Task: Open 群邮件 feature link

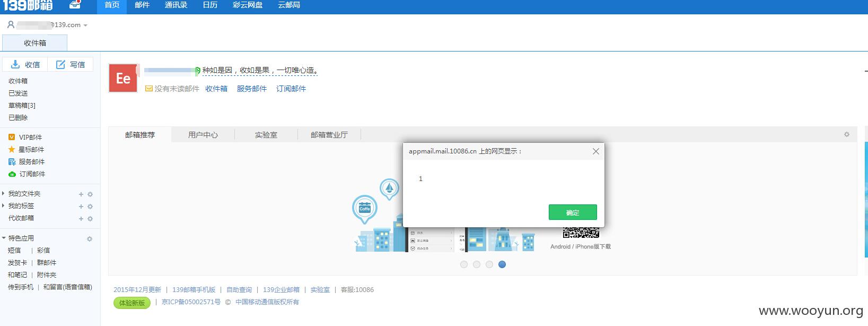Action: click(47, 263)
